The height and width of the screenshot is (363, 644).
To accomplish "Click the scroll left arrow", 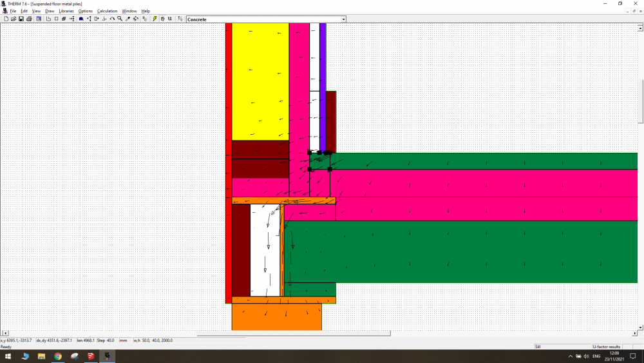I will point(5,333).
